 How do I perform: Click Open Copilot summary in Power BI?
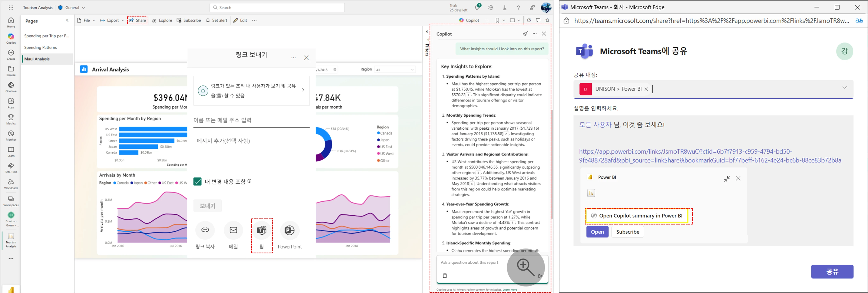637,216
